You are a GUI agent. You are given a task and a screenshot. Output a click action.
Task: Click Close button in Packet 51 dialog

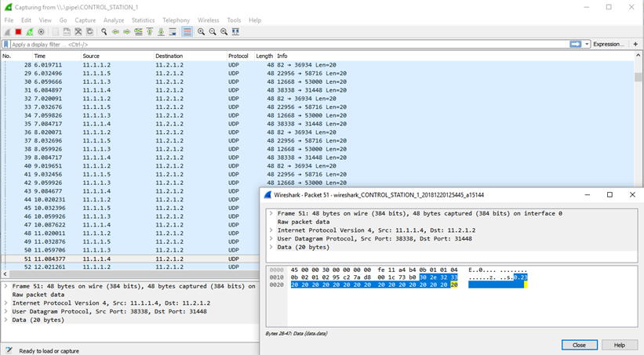tap(579, 345)
